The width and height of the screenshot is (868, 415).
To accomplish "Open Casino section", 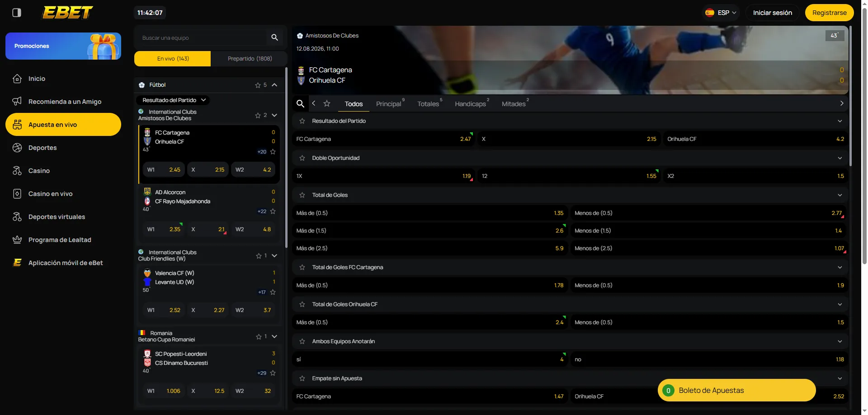I will pos(63,171).
